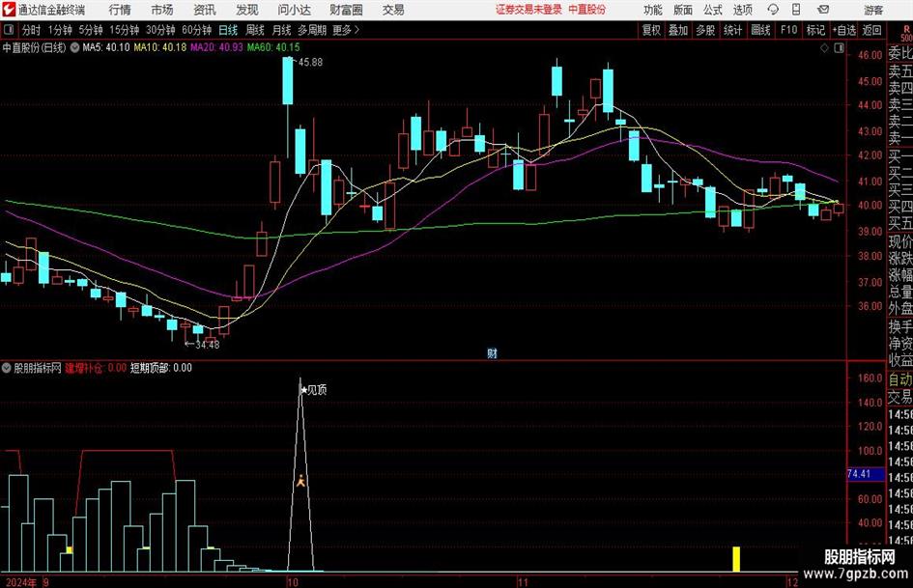Select the 周线 weekly period tab
Viewport: 913px width, 588px height.
[255, 30]
